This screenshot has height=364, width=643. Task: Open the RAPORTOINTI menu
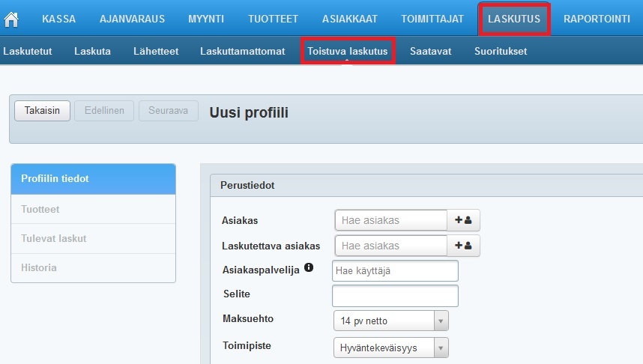click(597, 19)
